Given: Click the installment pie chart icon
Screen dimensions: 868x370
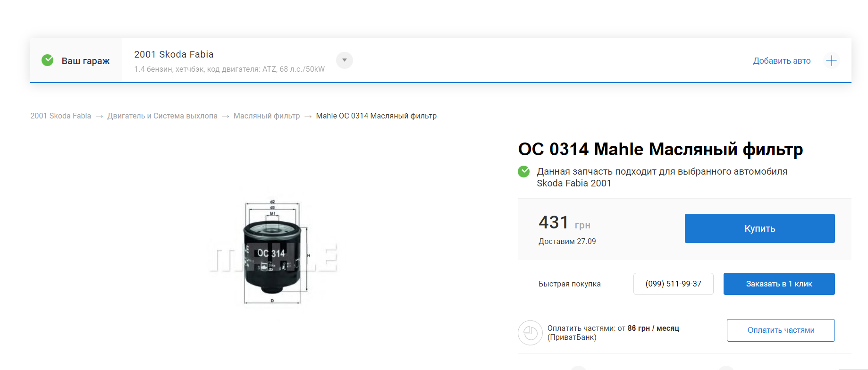Looking at the screenshot, I should point(530,333).
